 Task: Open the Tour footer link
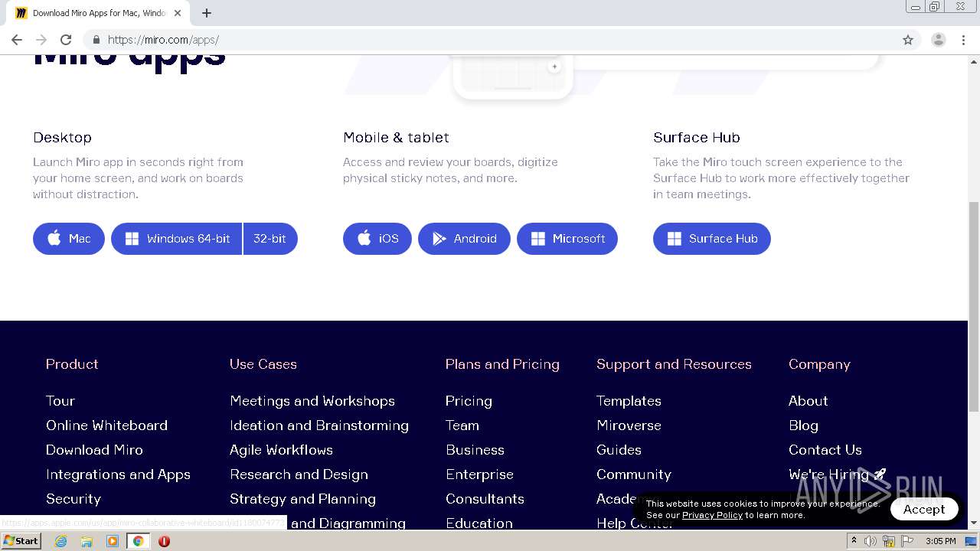(60, 401)
